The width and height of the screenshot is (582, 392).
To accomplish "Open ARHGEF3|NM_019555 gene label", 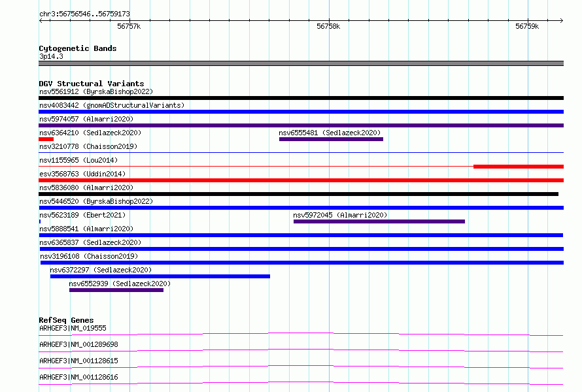I will [73, 328].
